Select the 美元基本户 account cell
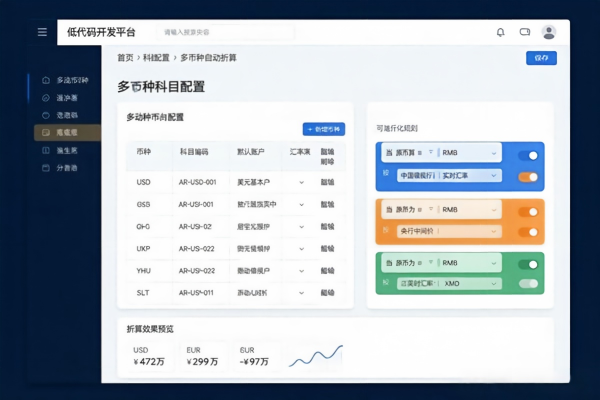Image resolution: width=600 pixels, height=400 pixels. click(253, 182)
